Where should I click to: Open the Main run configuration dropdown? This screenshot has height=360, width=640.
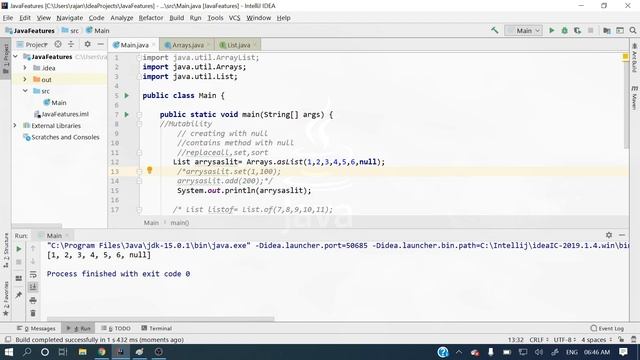click(x=523, y=31)
